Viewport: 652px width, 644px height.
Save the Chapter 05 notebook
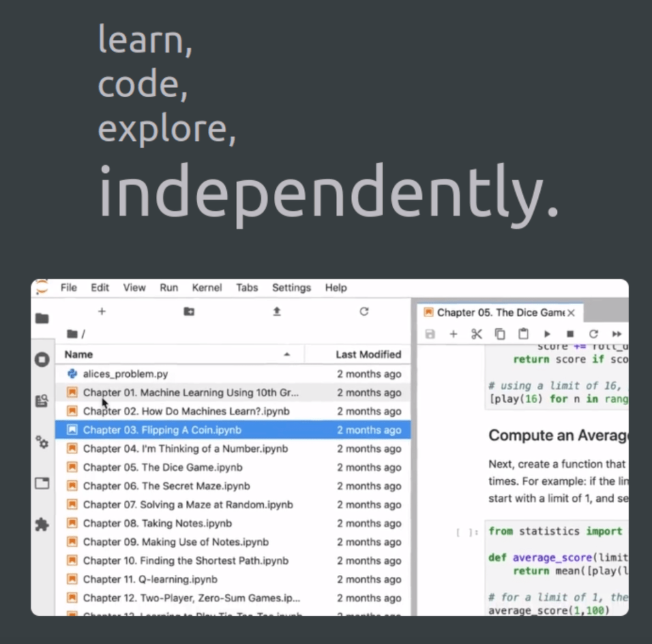(430, 333)
